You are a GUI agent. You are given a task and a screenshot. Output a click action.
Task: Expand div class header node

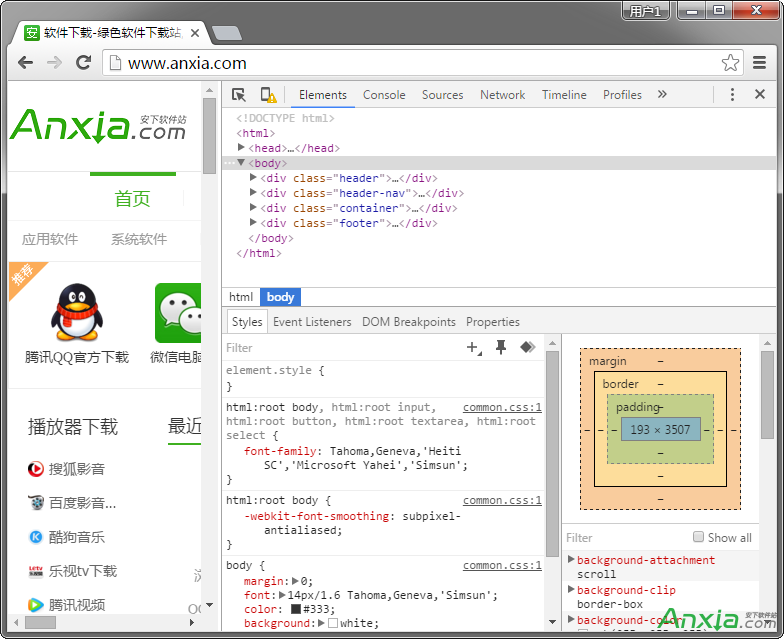tap(253, 178)
